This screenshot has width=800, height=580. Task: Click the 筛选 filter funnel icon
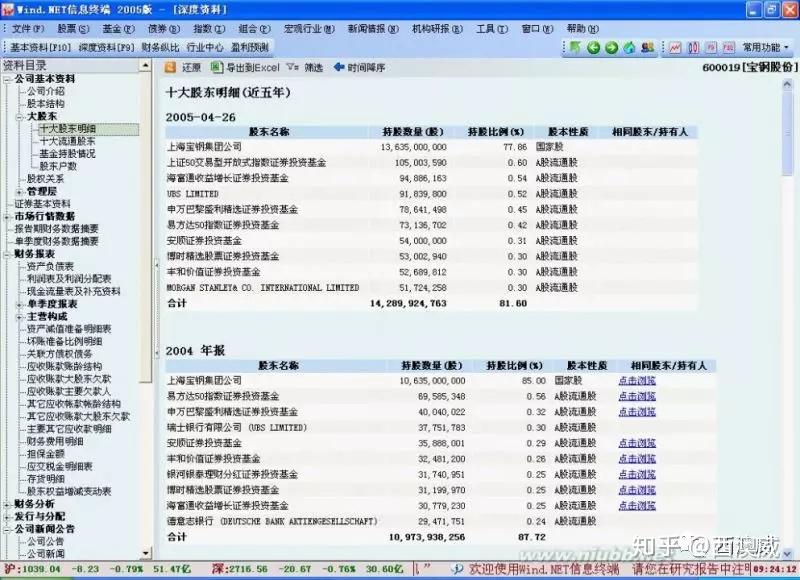(292, 67)
